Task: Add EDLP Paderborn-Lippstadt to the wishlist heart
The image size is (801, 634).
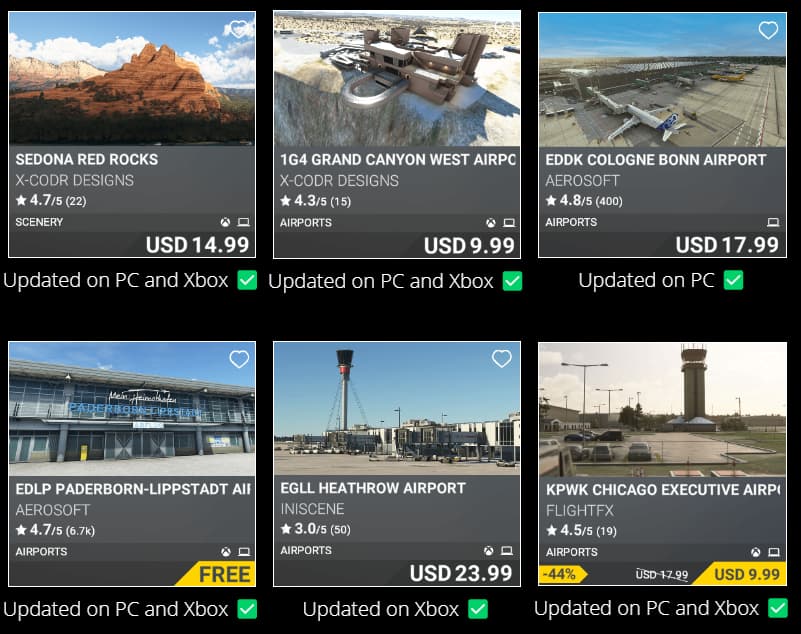Action: point(239,359)
